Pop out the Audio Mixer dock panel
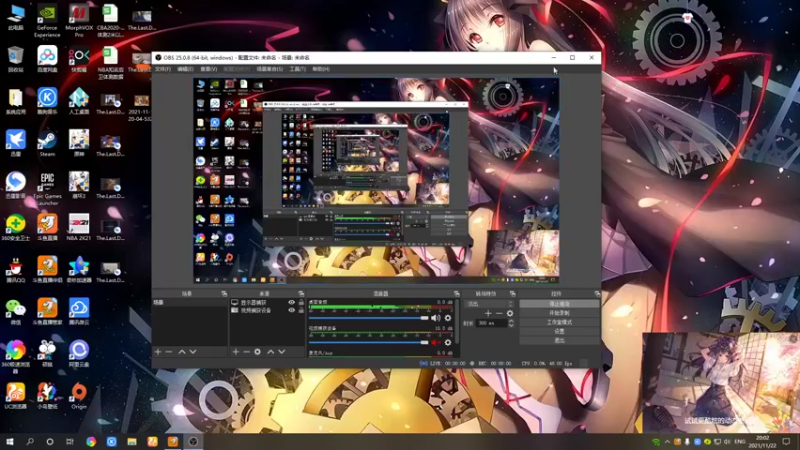The image size is (800, 450). tap(457, 293)
